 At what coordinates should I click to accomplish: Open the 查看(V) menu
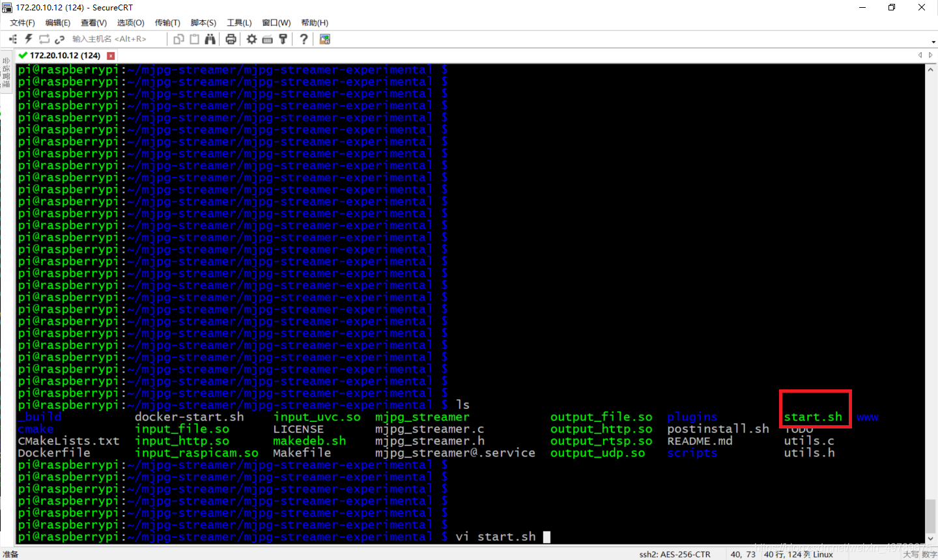(94, 23)
